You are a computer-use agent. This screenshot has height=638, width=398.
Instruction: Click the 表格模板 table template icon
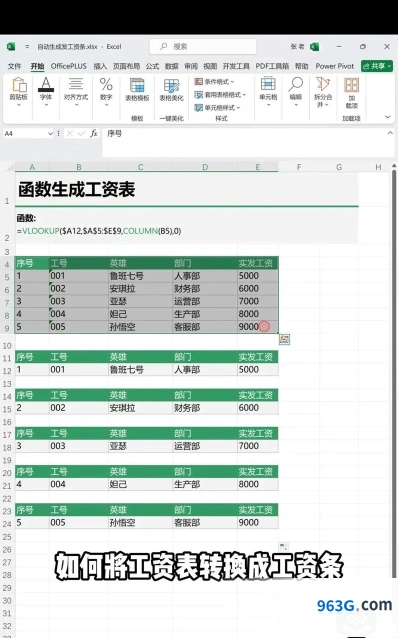point(137,90)
